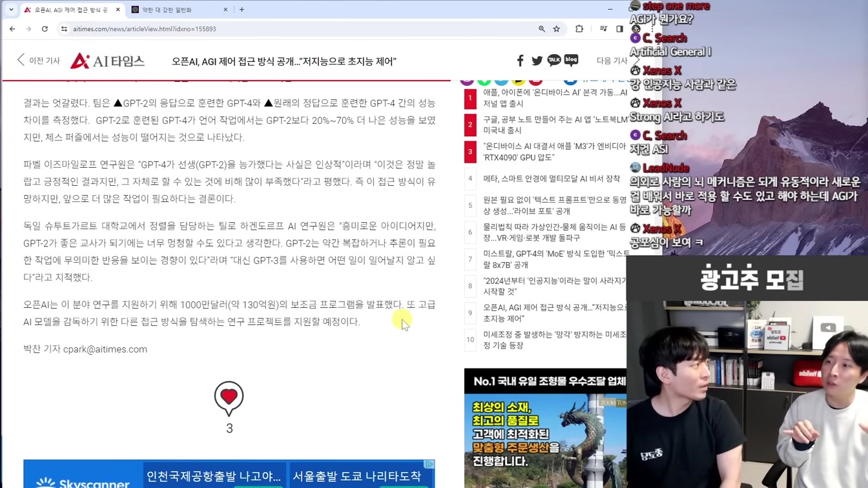Click the Skyscanner logo in ad
Image resolution: width=868 pixels, height=488 pixels.
[x=83, y=482]
